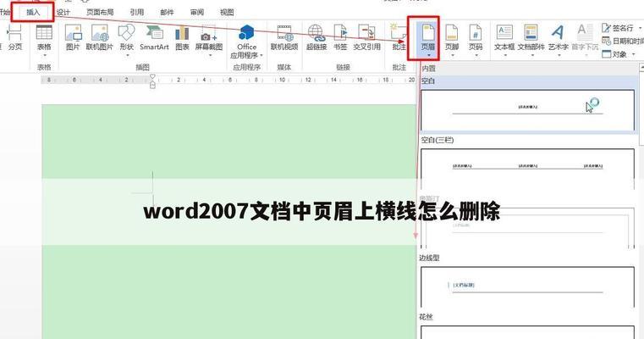The height and width of the screenshot is (339, 644).
Task: Insert a 图片 from file
Action: click(73, 37)
